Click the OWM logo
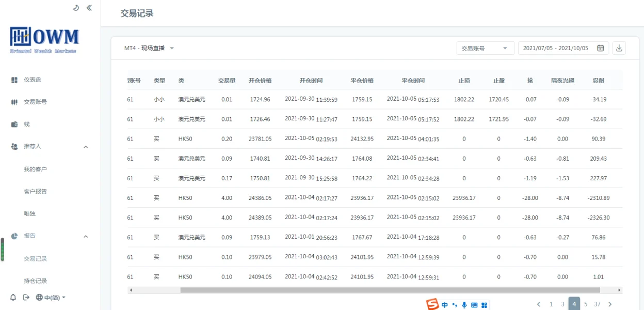644x310 pixels. [44, 39]
